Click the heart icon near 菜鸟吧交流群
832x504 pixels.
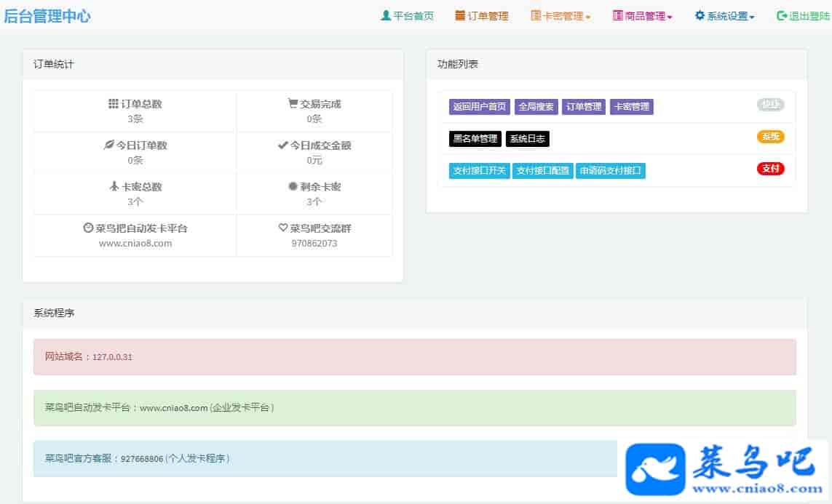[283, 228]
